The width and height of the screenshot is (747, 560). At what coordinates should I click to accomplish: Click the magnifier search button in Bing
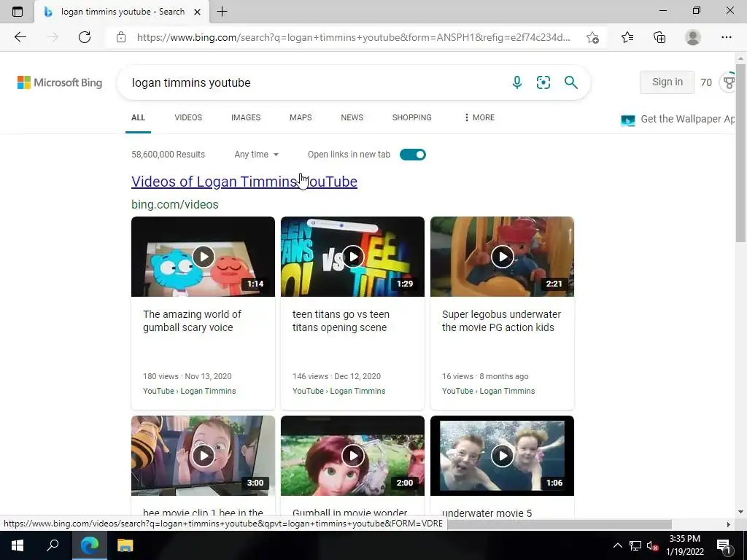click(x=570, y=82)
